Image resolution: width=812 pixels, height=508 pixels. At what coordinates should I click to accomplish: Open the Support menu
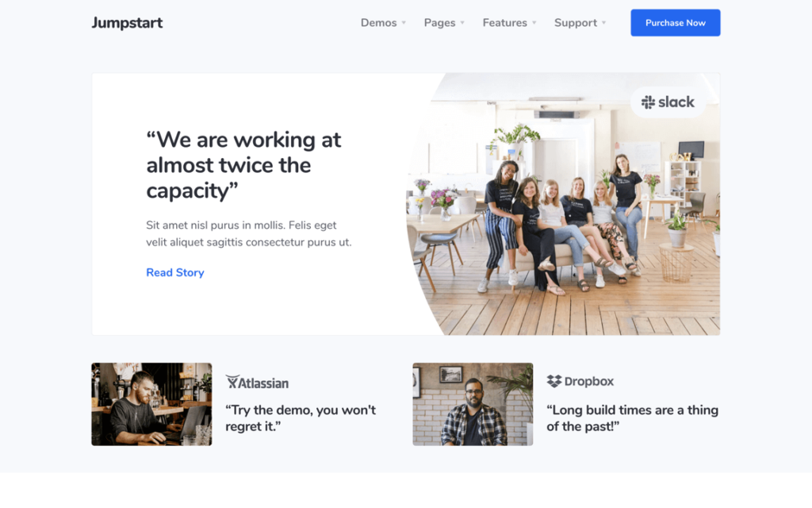coord(575,23)
